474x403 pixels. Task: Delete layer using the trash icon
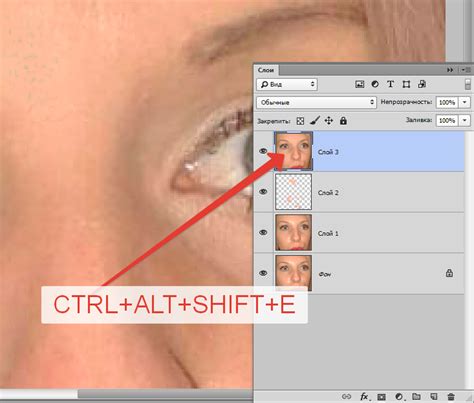[451, 397]
